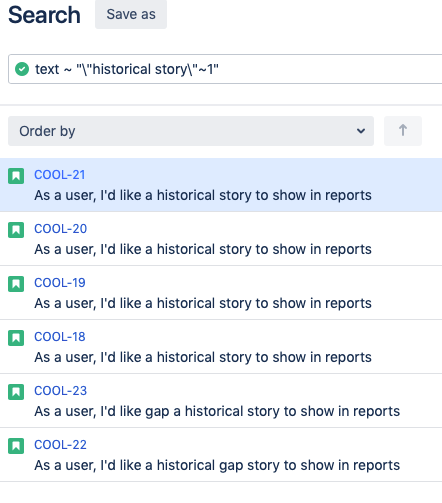
Task: Open the COOL-20 issue link
Action: [x=60, y=229]
